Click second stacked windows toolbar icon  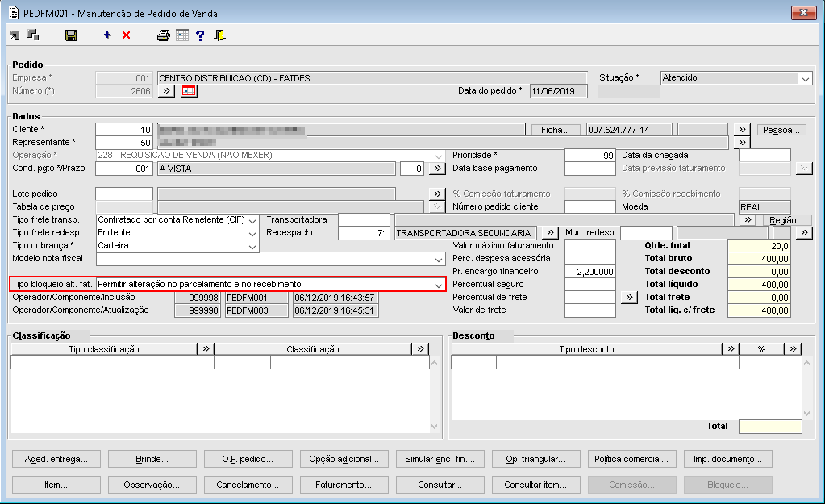33,35
